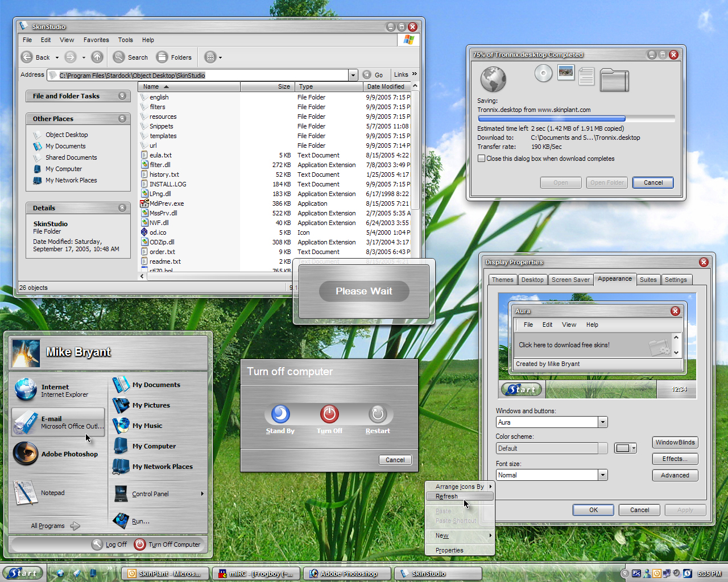Viewport: 728px width, 582px height.
Task: Open the Views dropdown arrow
Action: [221, 57]
